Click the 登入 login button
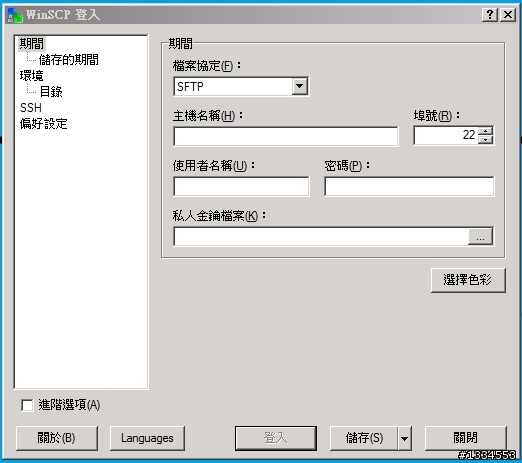 click(x=276, y=438)
